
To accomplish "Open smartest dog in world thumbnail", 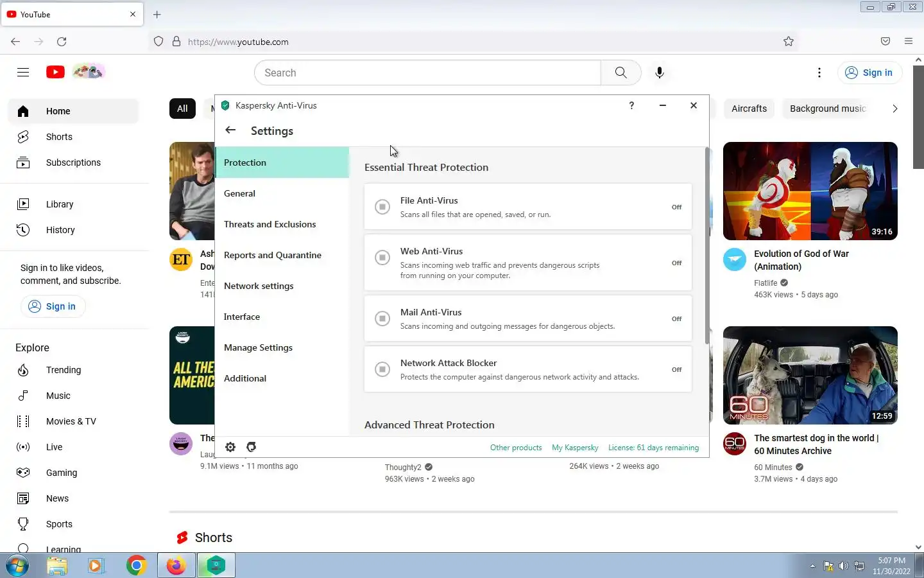I will tap(810, 375).
